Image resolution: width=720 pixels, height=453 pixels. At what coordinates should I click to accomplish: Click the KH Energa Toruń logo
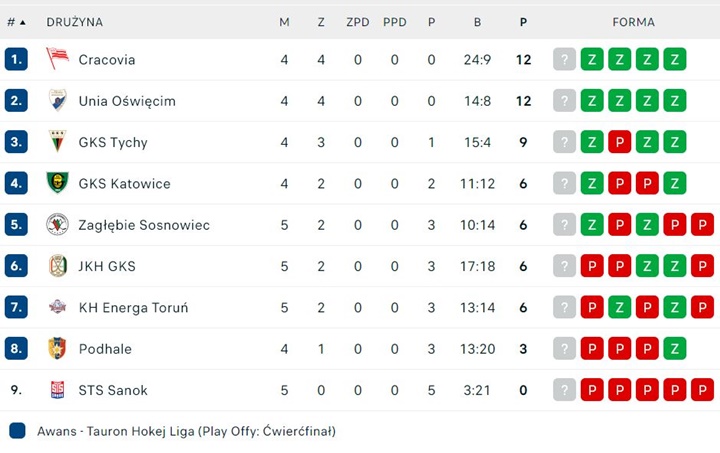[57, 307]
